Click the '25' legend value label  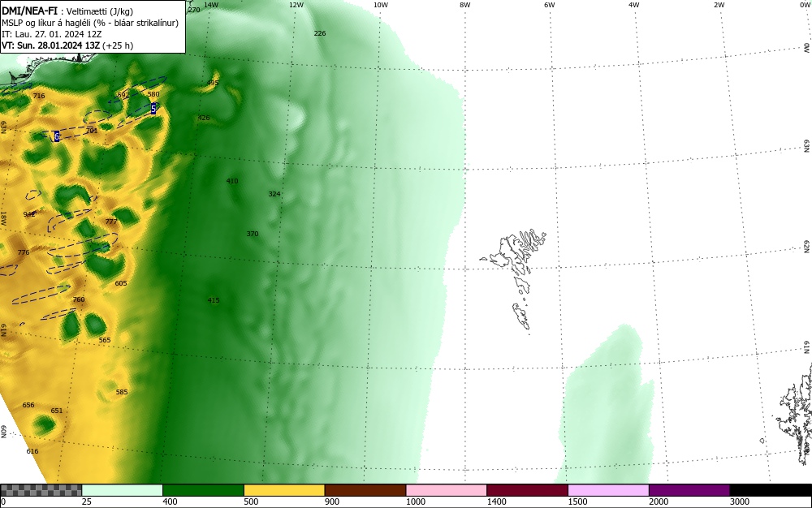(x=87, y=502)
